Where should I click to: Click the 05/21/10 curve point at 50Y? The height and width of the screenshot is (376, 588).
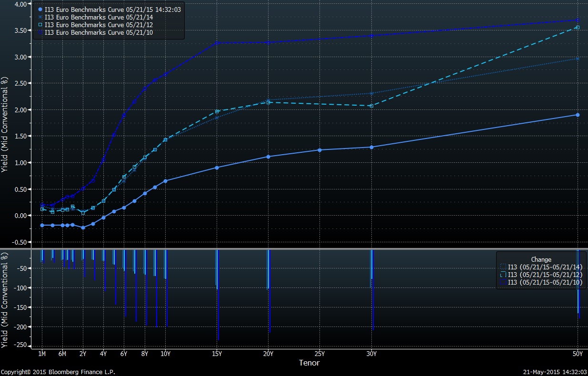coord(578,20)
